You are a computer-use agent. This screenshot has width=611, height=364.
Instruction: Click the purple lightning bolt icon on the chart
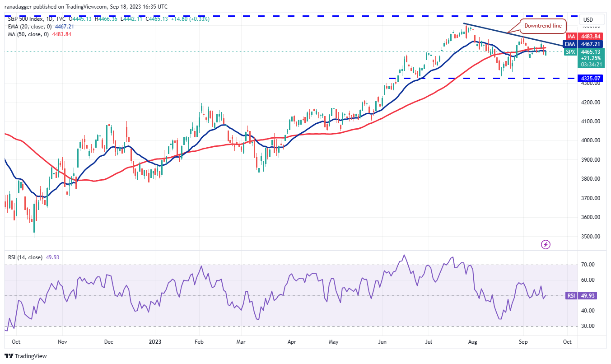(x=546, y=245)
